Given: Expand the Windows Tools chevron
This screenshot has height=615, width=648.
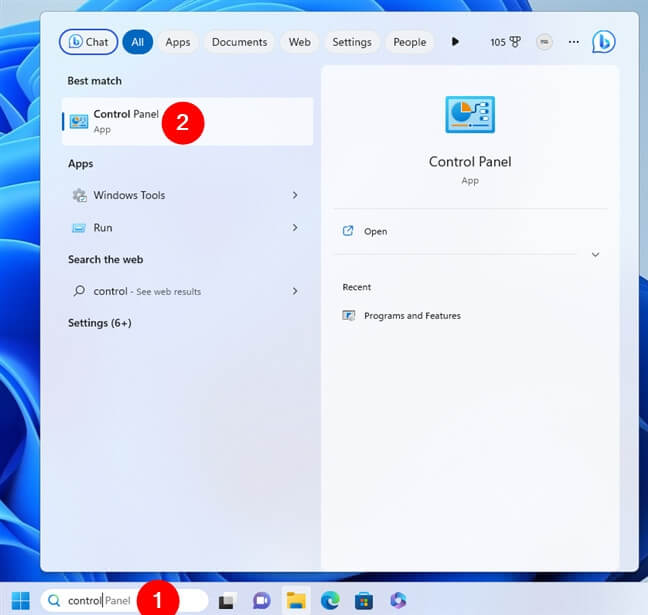Looking at the screenshot, I should click(x=295, y=195).
